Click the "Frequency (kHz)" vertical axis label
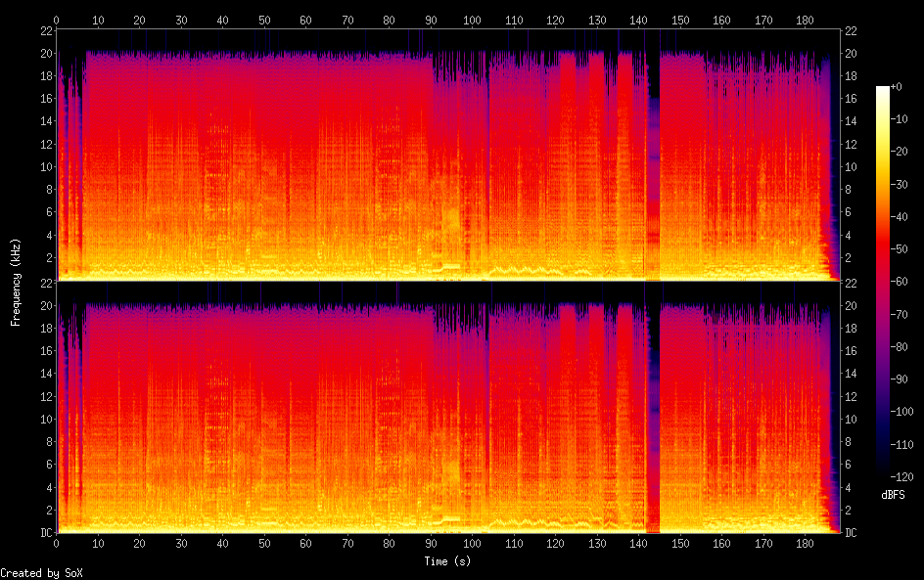924x580 pixels. pyautogui.click(x=15, y=282)
